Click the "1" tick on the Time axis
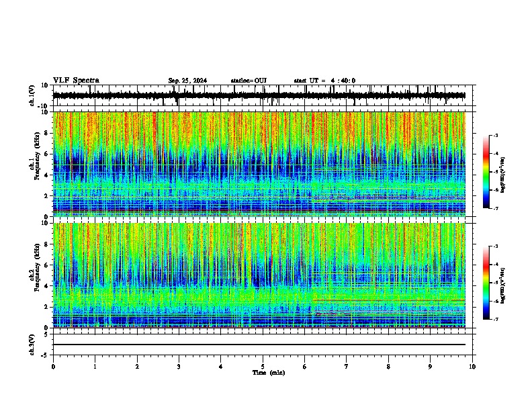Image resolution: width=532 pixels, height=411 pixels. 95,367
